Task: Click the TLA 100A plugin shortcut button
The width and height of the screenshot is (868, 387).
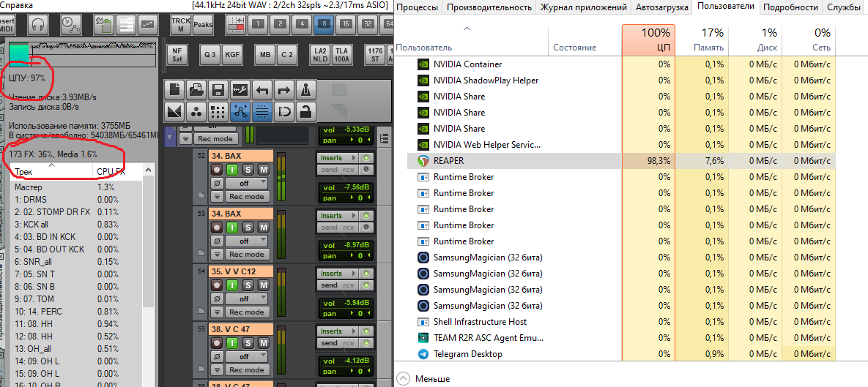Action: click(342, 54)
